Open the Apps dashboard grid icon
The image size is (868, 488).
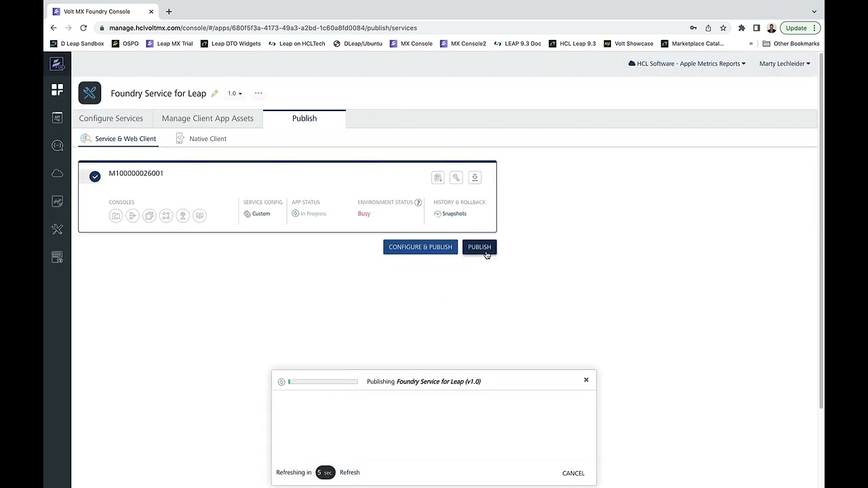click(57, 89)
